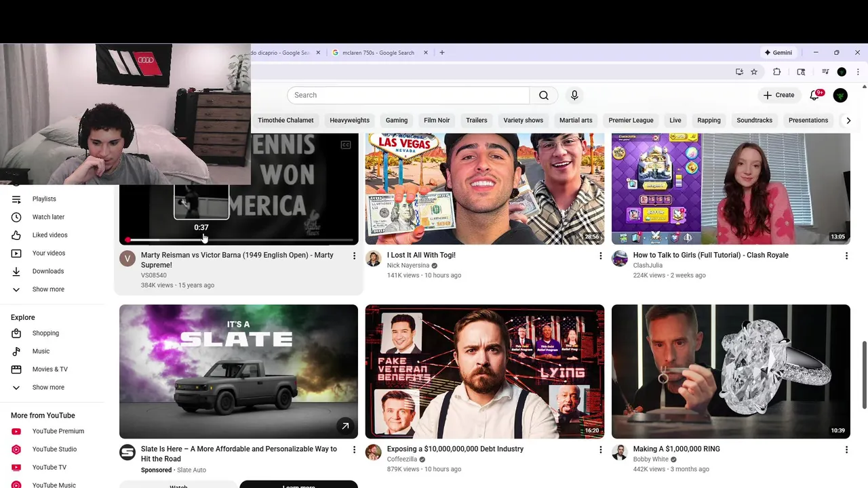Open Bobby White channel avatar
The image size is (868, 488).
point(620,452)
